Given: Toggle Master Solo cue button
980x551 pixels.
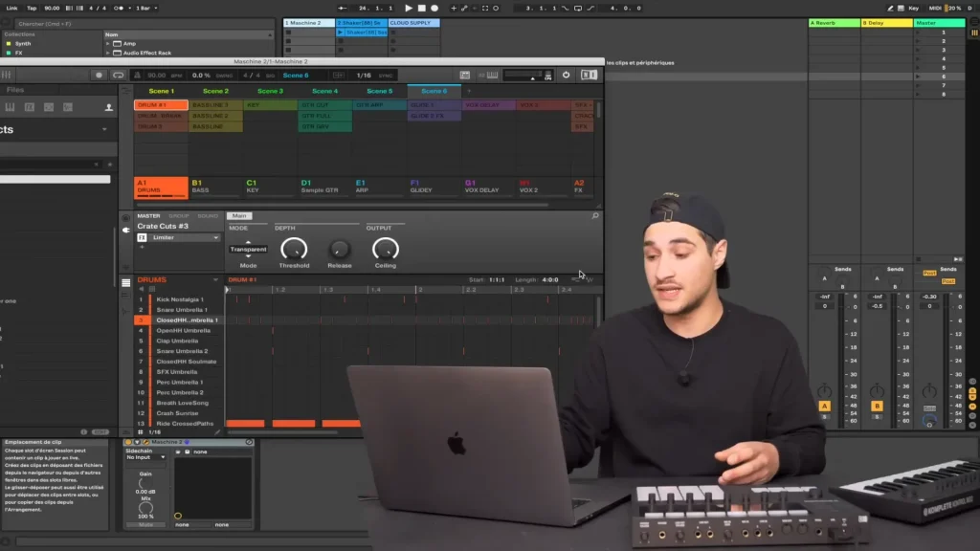Looking at the screenshot, I should coord(929,408).
